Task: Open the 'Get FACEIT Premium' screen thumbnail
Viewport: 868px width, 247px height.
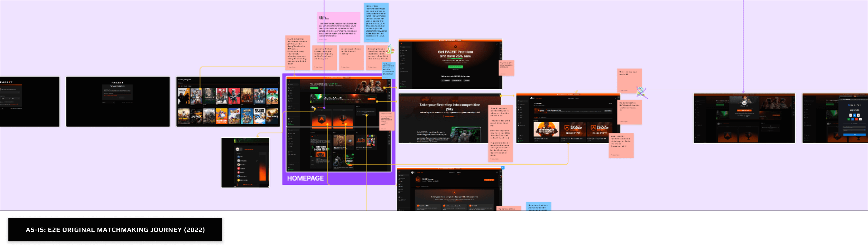Action: click(x=450, y=64)
